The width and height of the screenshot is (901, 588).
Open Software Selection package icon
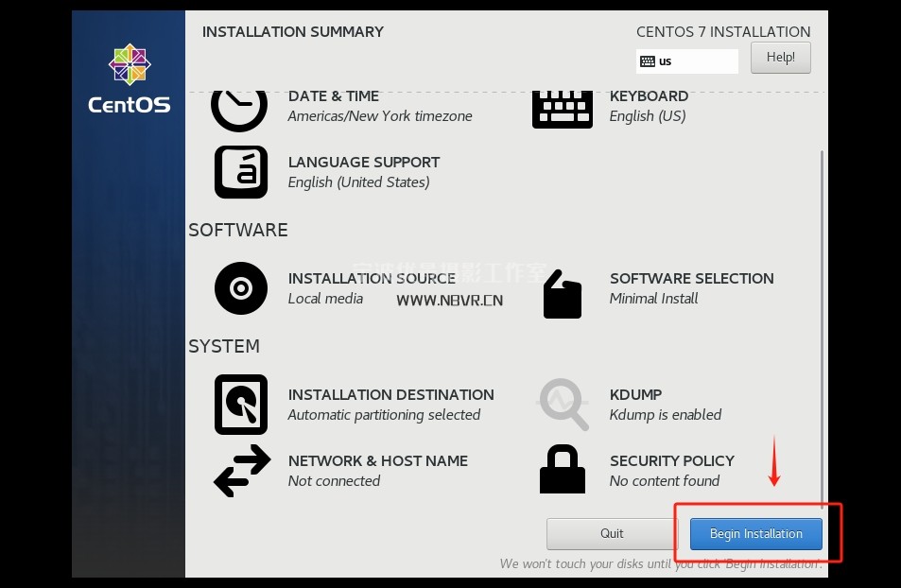point(562,294)
